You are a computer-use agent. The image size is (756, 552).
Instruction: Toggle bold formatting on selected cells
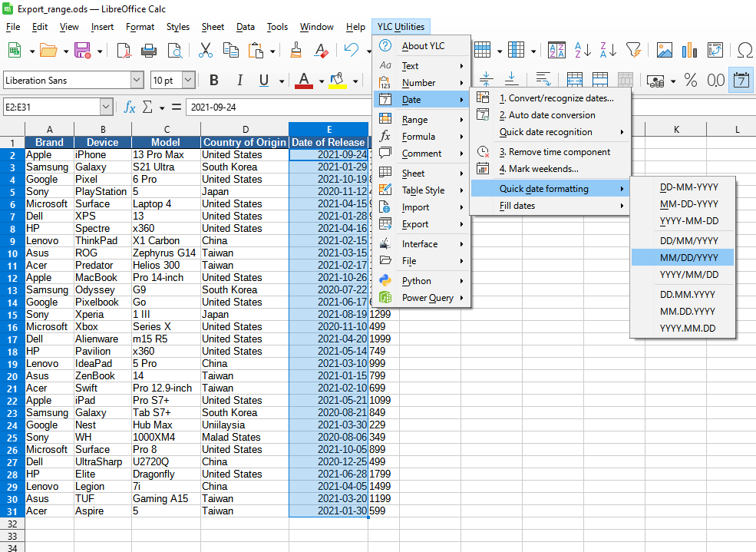coord(214,79)
